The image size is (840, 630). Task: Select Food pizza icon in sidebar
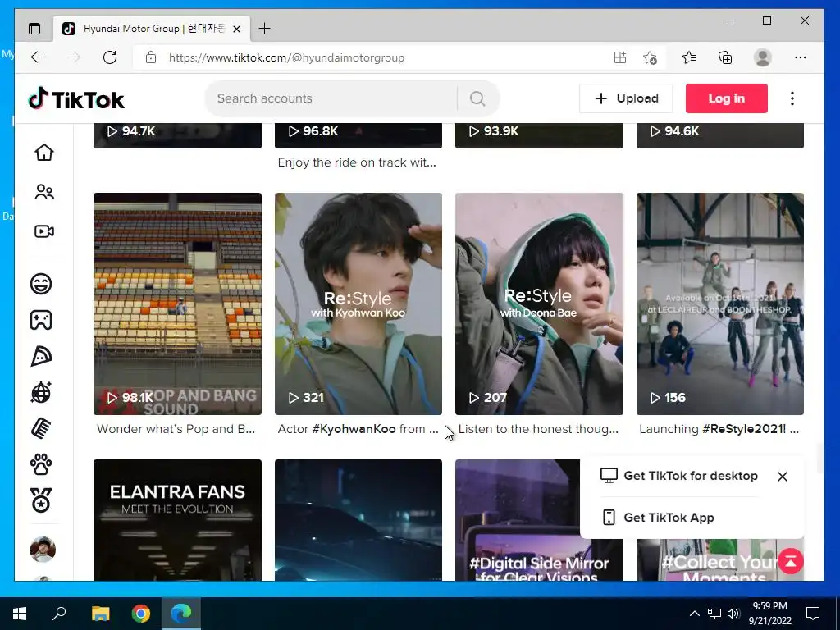pos(41,356)
